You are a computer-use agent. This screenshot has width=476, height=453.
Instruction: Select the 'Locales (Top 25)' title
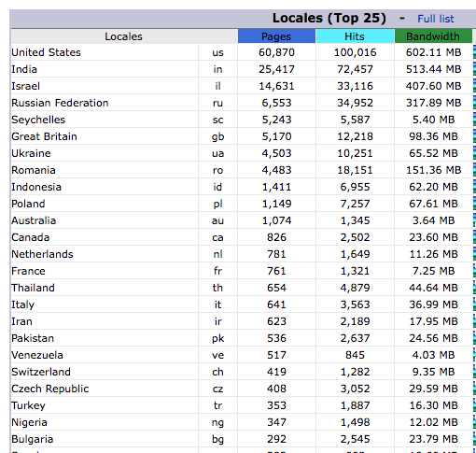pyautogui.click(x=329, y=19)
